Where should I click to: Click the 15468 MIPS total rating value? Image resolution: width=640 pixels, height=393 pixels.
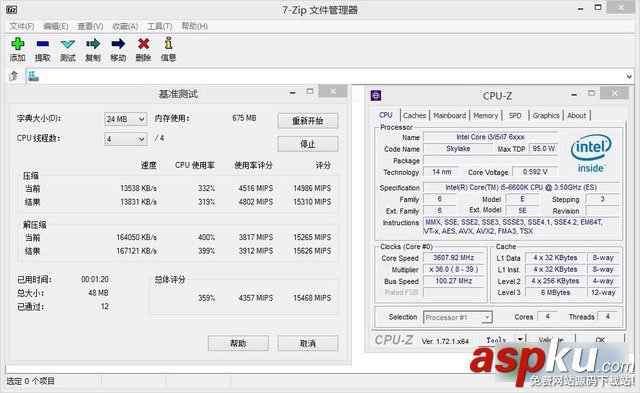312,298
